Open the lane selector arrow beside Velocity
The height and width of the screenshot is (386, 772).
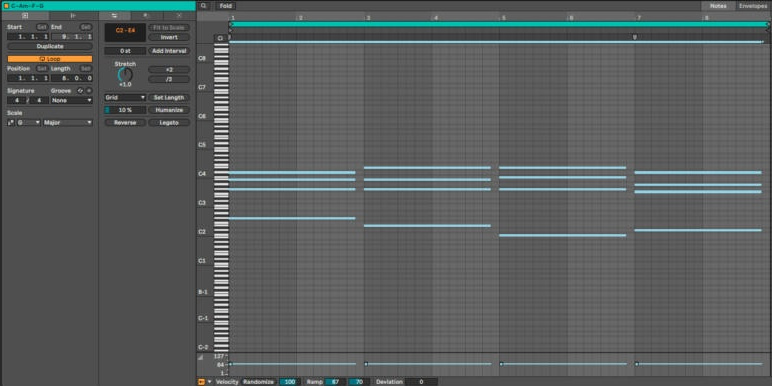[210, 382]
